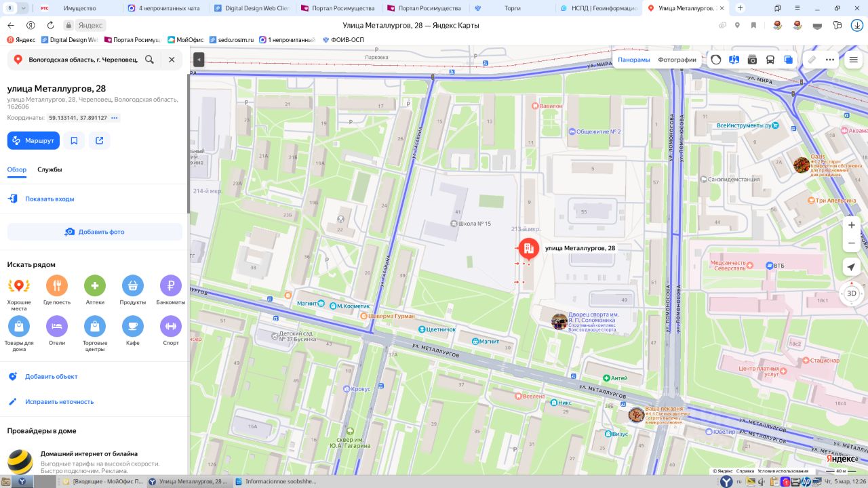
Task: Zoom in the map with plus button
Action: click(852, 225)
